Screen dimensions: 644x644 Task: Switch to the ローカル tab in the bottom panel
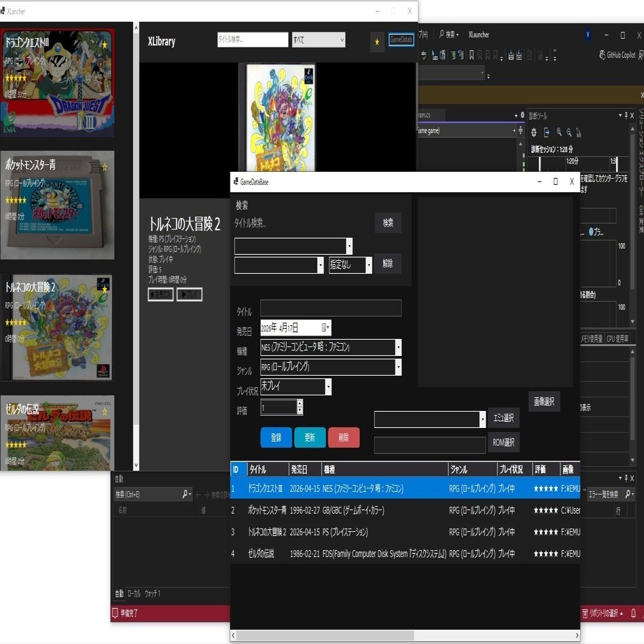tap(134, 594)
